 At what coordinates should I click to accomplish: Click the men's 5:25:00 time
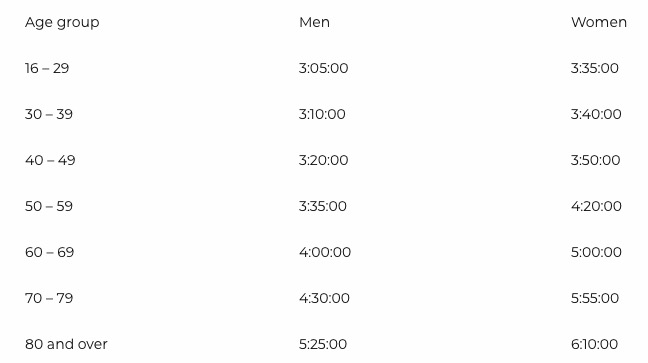pyautogui.click(x=323, y=344)
